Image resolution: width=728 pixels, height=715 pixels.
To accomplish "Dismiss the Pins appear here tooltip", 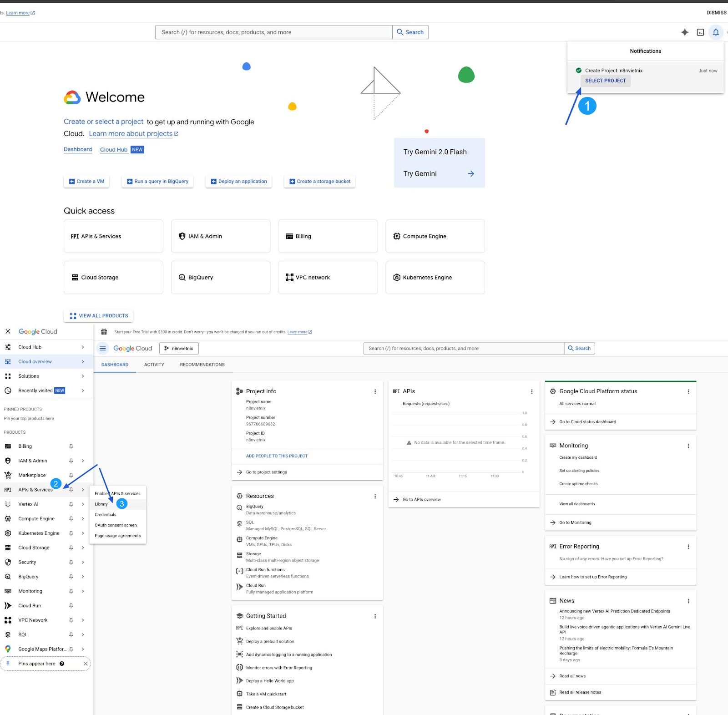I will (85, 664).
